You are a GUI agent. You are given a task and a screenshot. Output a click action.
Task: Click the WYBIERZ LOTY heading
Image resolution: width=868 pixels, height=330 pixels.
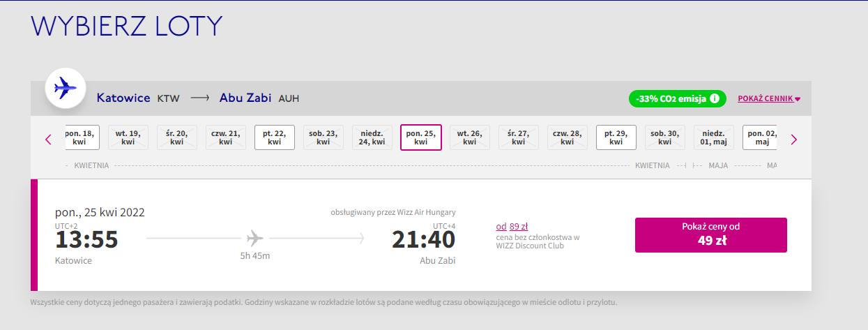(x=127, y=27)
